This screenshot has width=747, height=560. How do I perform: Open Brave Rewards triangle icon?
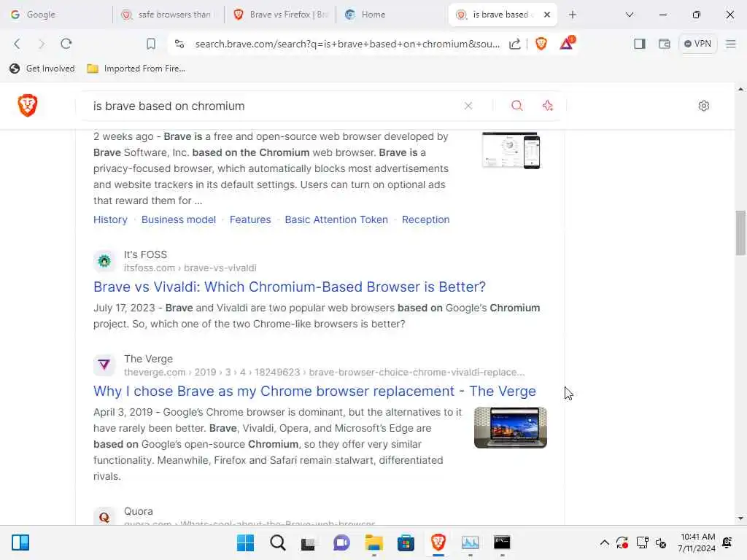[x=567, y=43]
